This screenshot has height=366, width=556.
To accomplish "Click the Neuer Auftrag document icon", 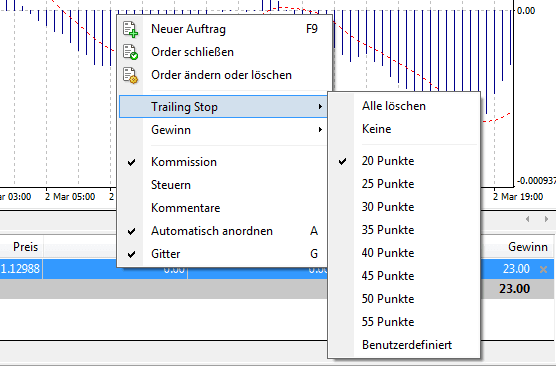I will 130,29.
